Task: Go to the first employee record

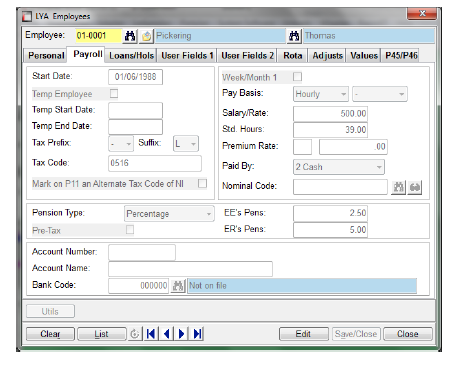Action: coord(151,334)
